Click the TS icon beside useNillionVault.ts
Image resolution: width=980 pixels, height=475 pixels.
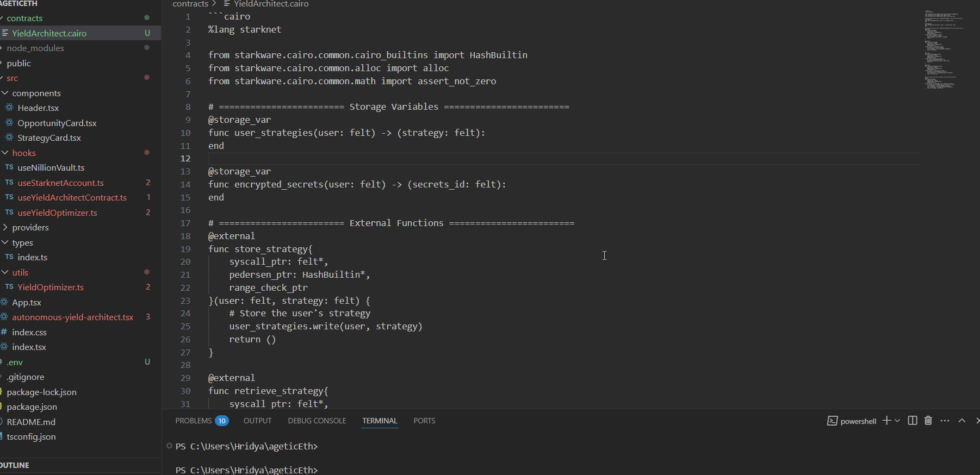pos(9,167)
